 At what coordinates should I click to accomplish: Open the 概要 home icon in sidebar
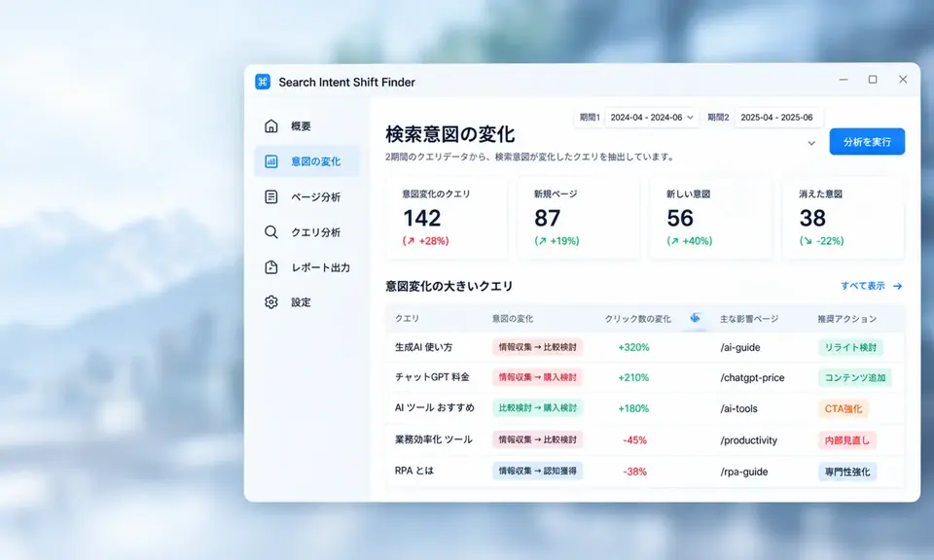point(271,126)
